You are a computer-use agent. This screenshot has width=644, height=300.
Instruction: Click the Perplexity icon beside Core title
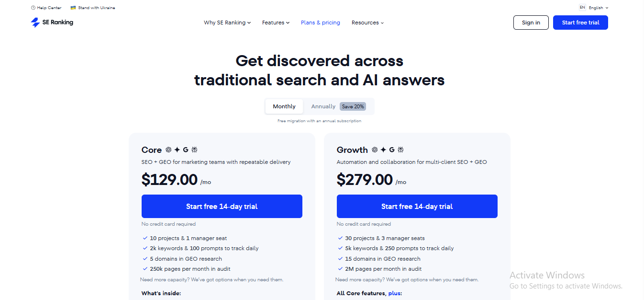pos(194,150)
